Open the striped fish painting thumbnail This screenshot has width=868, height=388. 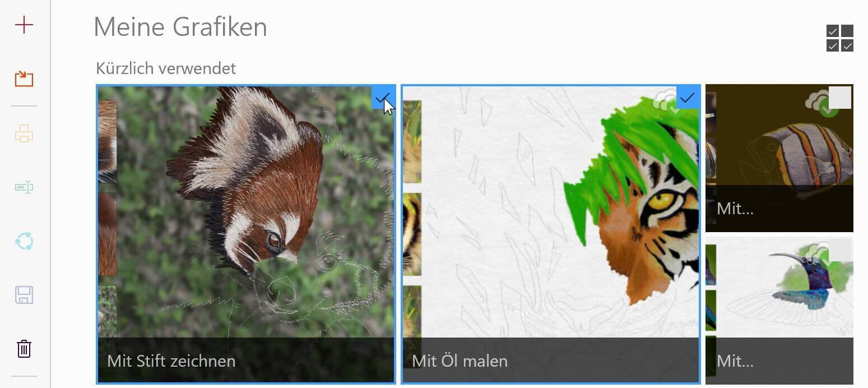779,158
